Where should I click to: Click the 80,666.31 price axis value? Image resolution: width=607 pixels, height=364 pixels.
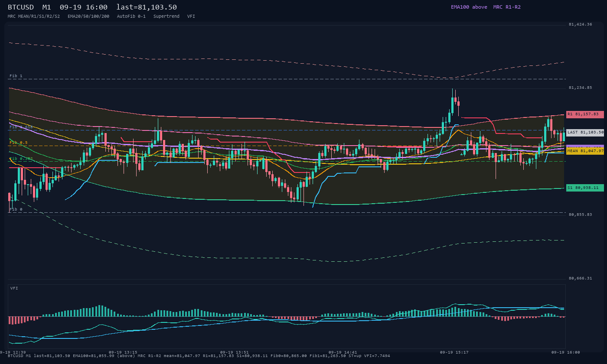tap(580, 278)
